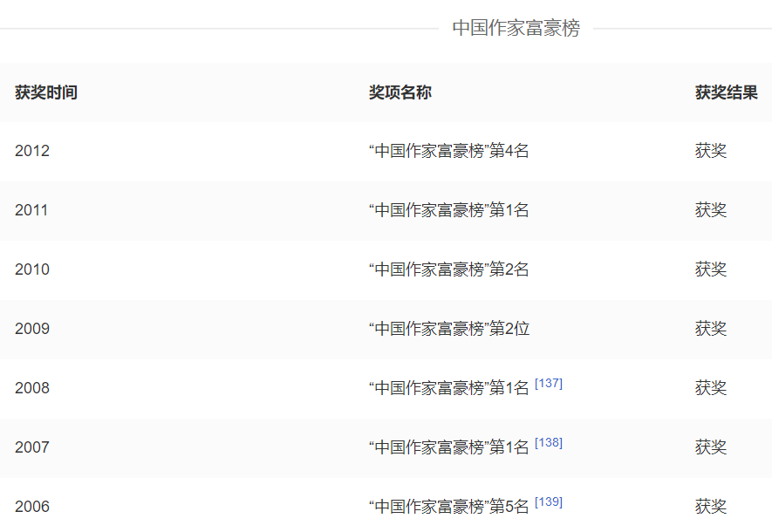
Task: Open reference link [138]
Action: click(x=548, y=443)
